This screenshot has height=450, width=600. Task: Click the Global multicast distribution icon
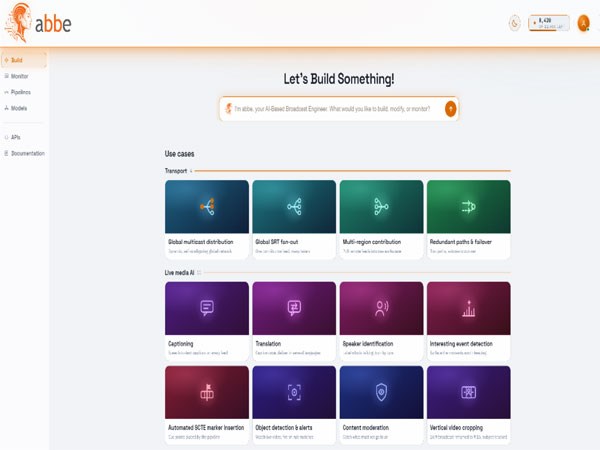click(x=207, y=207)
